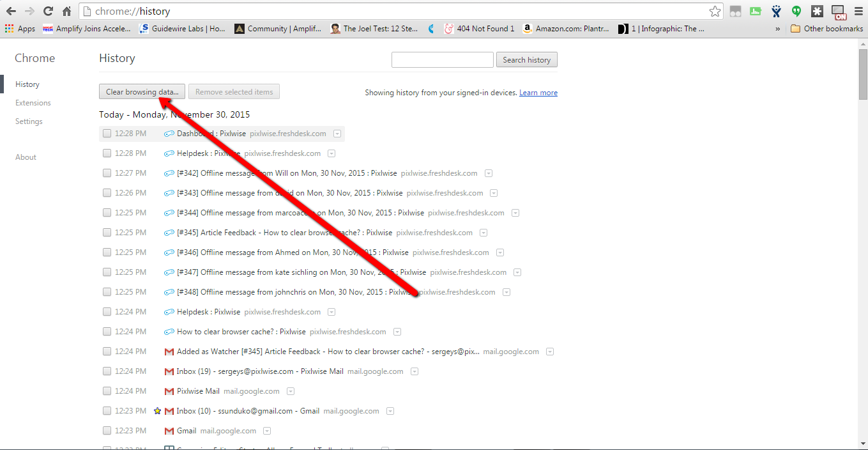Open the Home page icon
868x450 pixels.
[66, 12]
